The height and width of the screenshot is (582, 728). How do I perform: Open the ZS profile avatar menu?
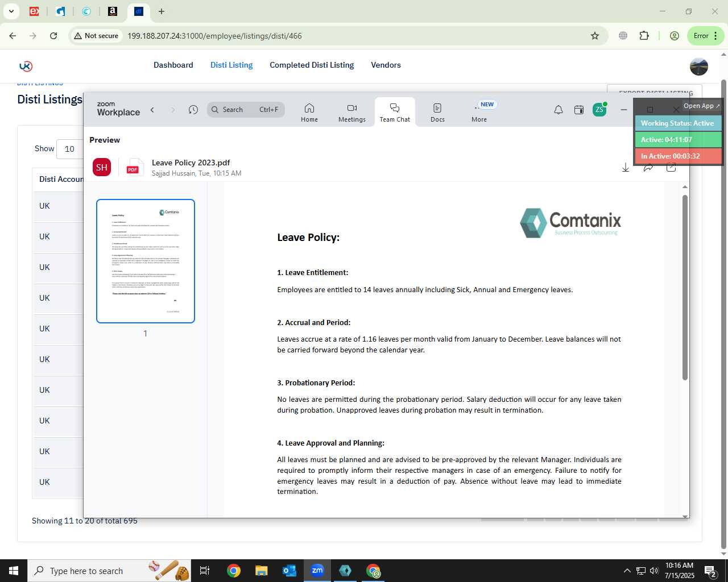(x=599, y=110)
